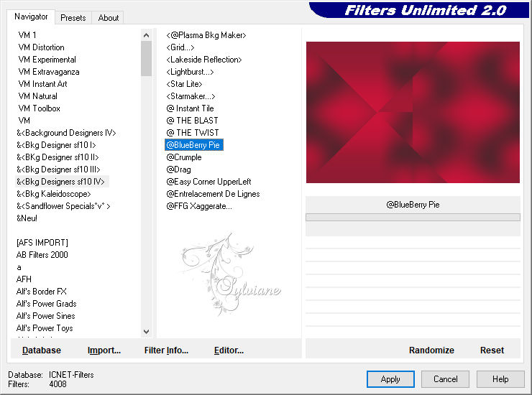Image resolution: width=532 pixels, height=395 pixels.
Task: Click Import... button
Action: [x=104, y=350]
